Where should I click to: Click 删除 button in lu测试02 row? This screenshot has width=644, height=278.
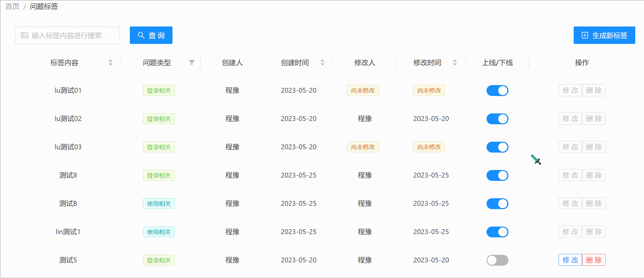click(x=594, y=119)
